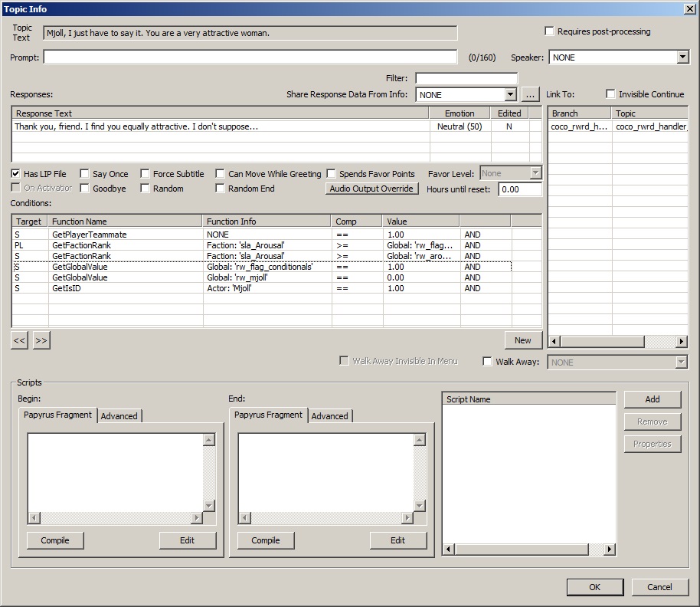Click the '...' browse button beside Share Response Data

point(531,95)
